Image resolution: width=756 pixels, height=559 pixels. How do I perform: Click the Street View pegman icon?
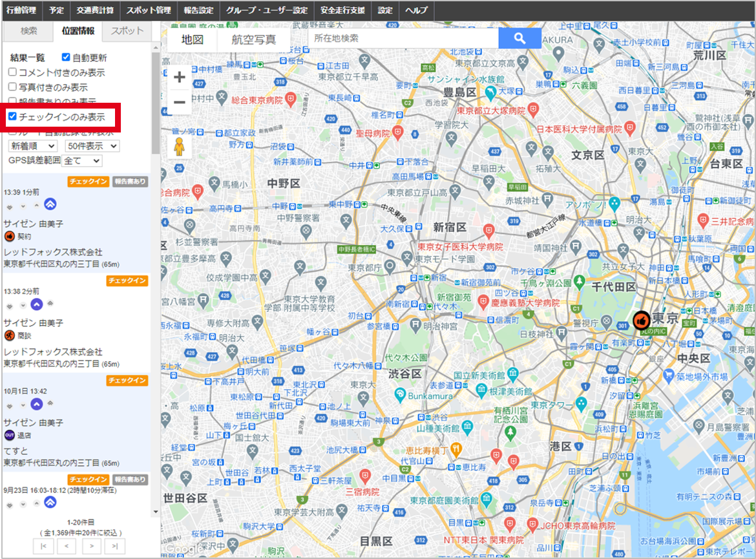point(179,147)
